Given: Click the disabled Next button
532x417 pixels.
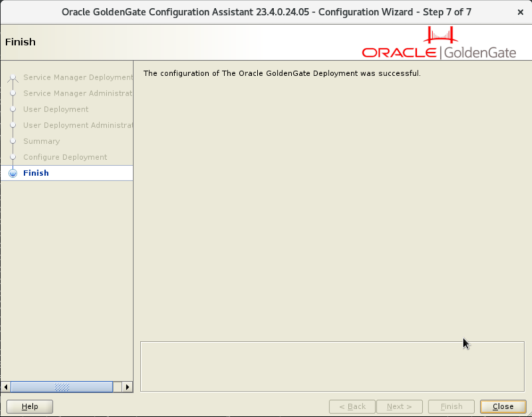Looking at the screenshot, I should (x=400, y=406).
